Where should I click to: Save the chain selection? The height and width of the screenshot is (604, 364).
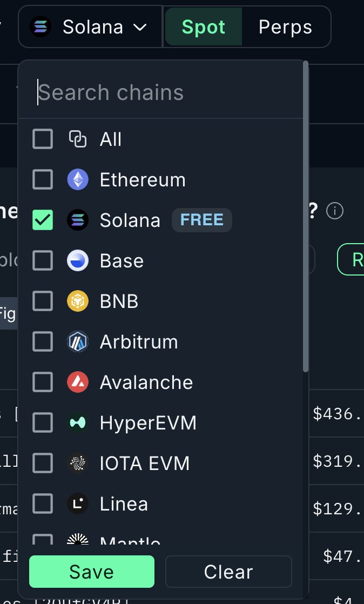(92, 572)
